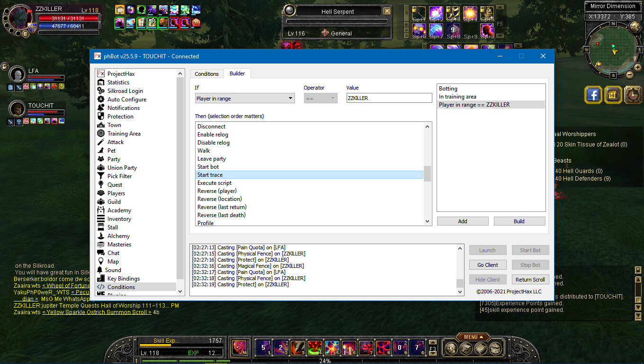Select the Pet icon in sidebar
The width and height of the screenshot is (644, 364).
(100, 151)
